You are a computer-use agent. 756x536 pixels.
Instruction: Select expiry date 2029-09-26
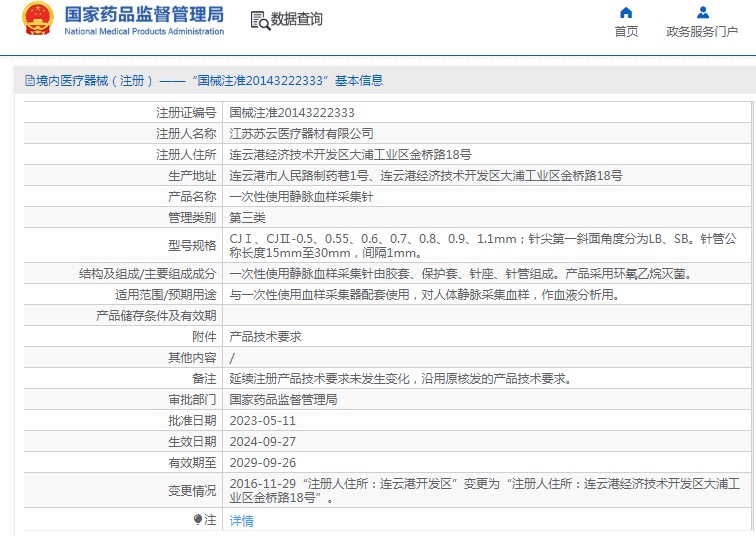click(x=262, y=463)
